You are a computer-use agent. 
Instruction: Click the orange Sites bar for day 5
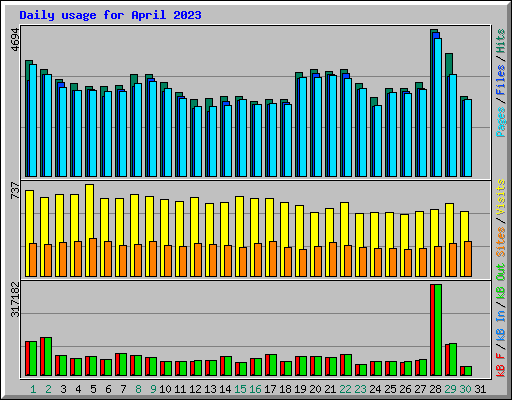tap(93, 257)
